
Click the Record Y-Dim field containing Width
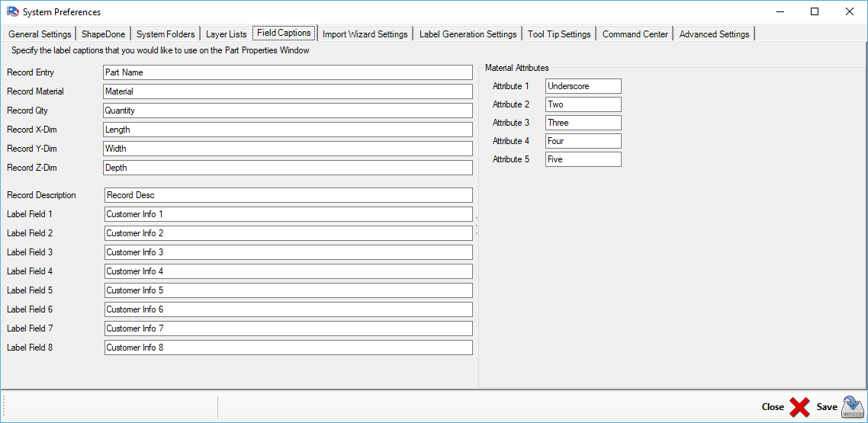click(x=288, y=149)
